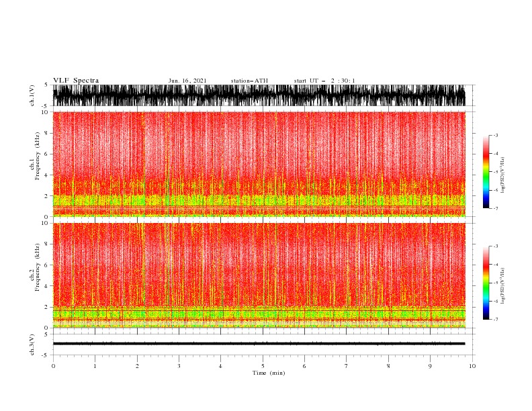Click the "9" tick on the time axis
Image resolution: width=532 pixels, height=411 pixels.
click(430, 366)
